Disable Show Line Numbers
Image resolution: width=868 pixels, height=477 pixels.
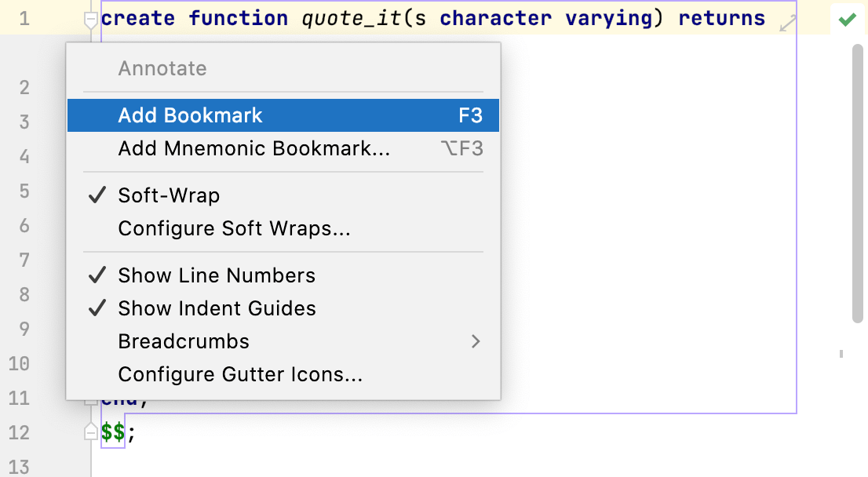[216, 275]
